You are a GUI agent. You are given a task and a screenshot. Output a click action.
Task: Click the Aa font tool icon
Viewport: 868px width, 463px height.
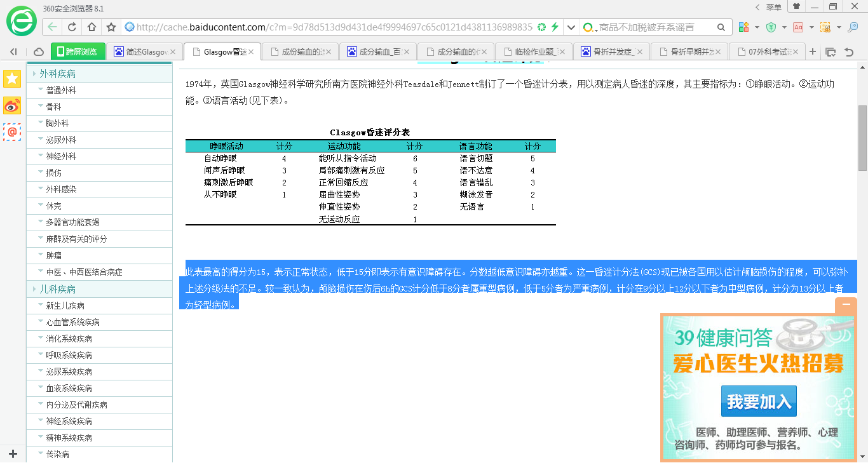tap(798, 28)
